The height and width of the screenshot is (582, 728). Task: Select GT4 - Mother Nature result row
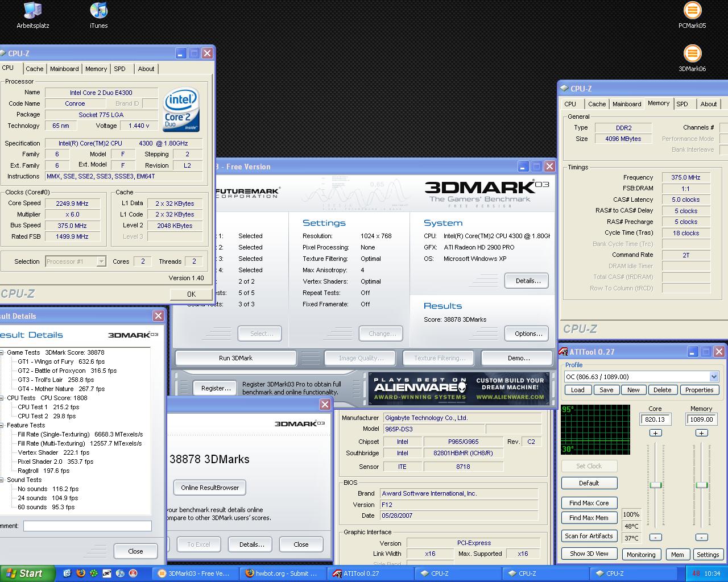61,389
